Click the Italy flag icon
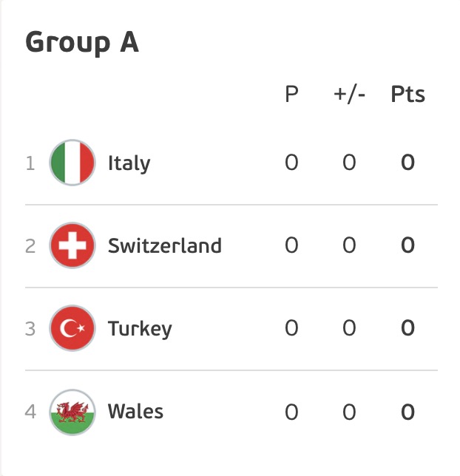This screenshot has width=460, height=476. [x=72, y=163]
